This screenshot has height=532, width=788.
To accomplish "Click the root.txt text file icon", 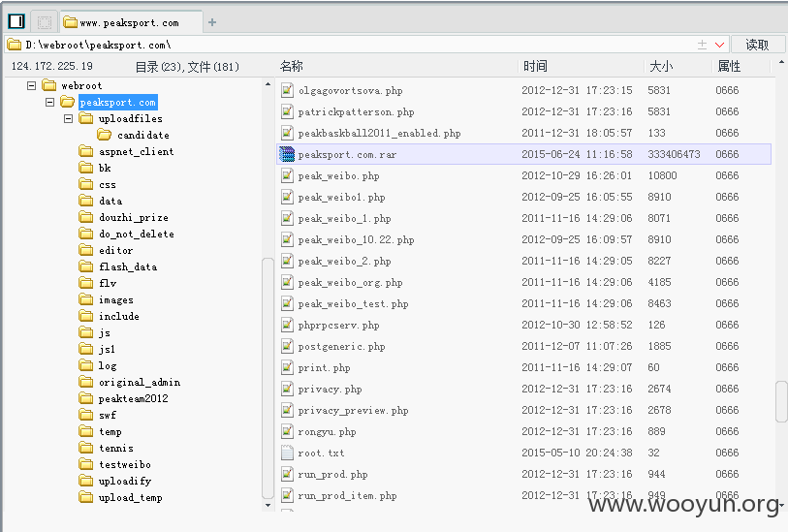I will point(287,454).
